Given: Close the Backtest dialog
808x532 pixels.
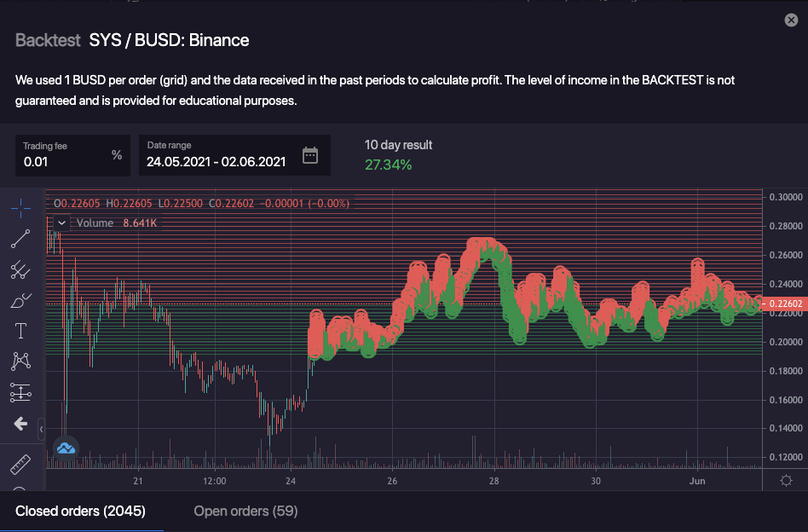Looking at the screenshot, I should [791, 20].
